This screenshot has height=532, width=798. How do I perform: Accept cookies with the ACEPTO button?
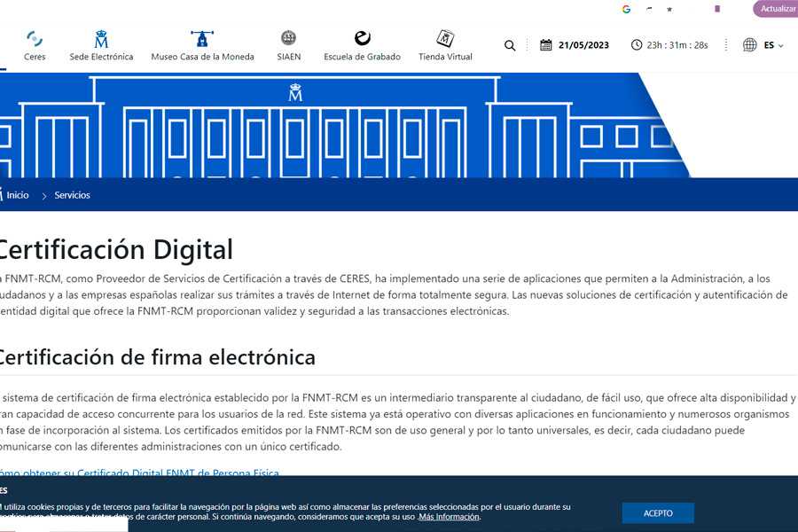(658, 513)
